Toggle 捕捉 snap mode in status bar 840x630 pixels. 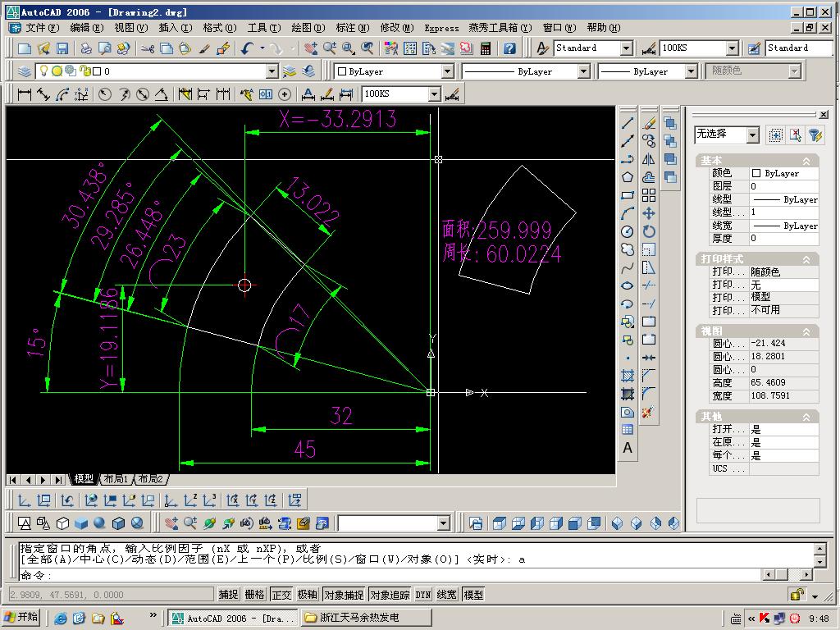pyautogui.click(x=228, y=595)
